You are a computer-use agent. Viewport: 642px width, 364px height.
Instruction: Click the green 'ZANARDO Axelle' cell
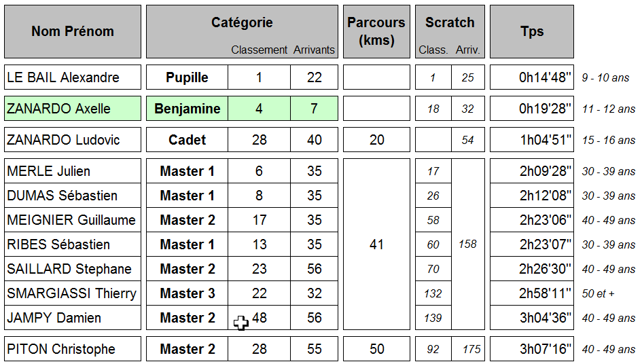click(73, 109)
